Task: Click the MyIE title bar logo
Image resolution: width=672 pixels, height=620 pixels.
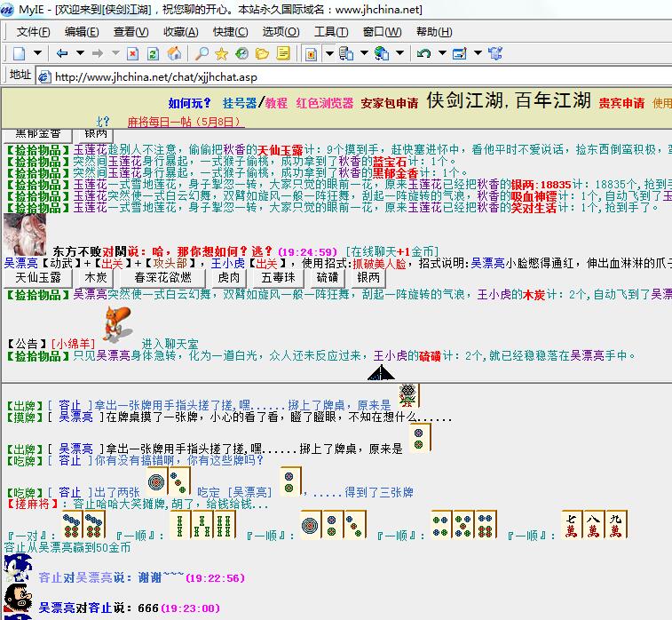Action: (7, 10)
